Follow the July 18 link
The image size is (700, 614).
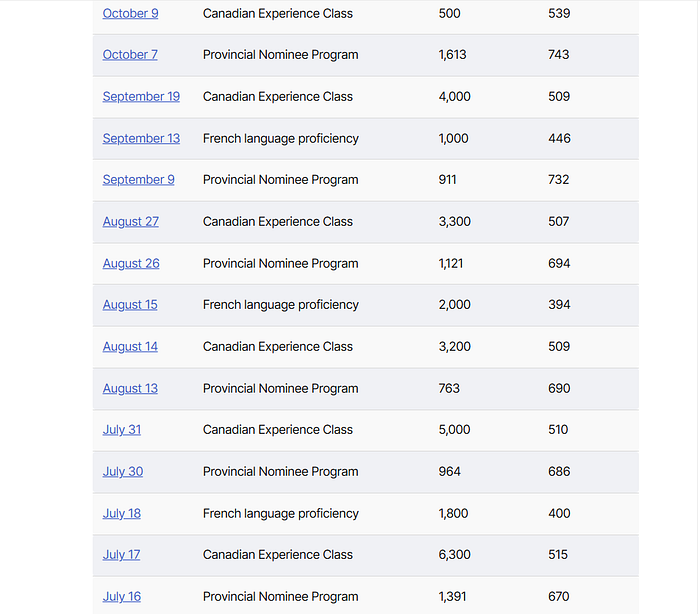coord(122,514)
